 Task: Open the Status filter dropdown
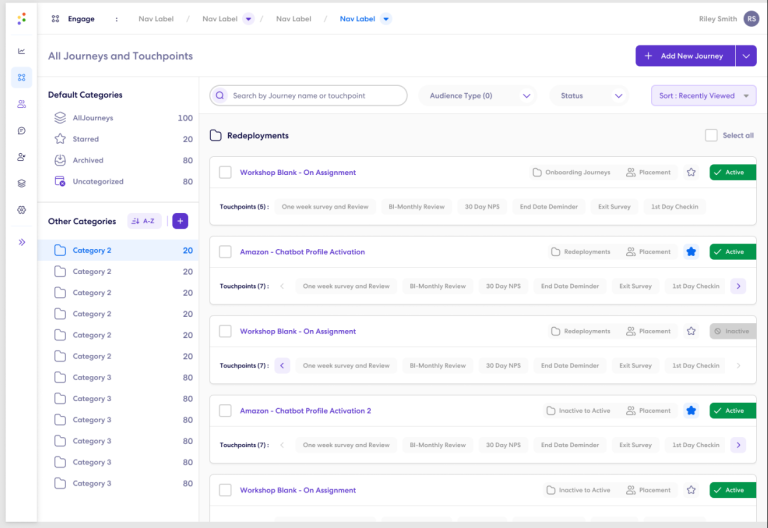click(590, 96)
